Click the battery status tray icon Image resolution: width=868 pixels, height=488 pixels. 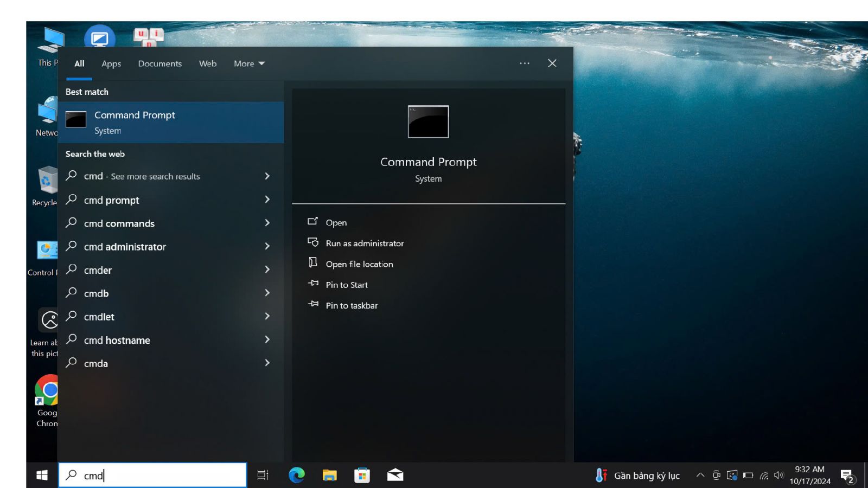pos(748,476)
